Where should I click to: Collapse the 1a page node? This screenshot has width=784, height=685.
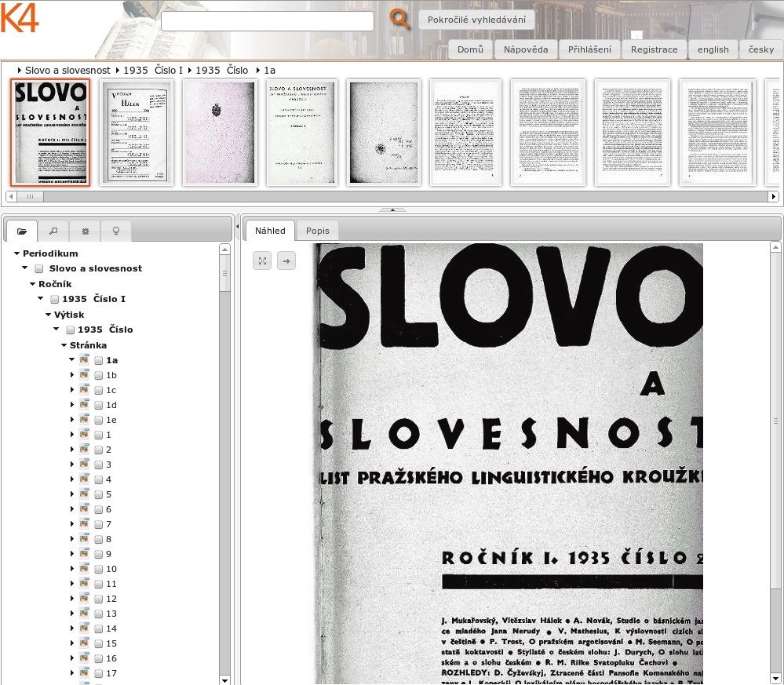tap(72, 359)
